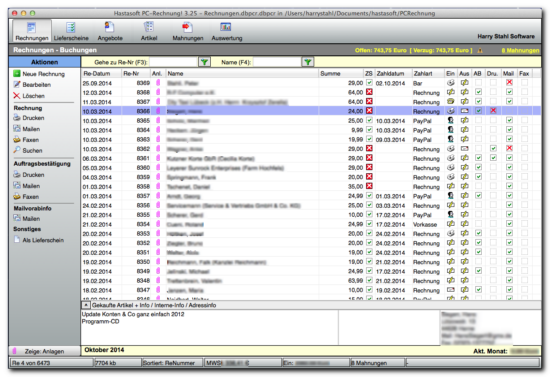This screenshot has width=550, height=377.
Task: Click the attachment icon for invoice 8364
Action: coord(158,130)
